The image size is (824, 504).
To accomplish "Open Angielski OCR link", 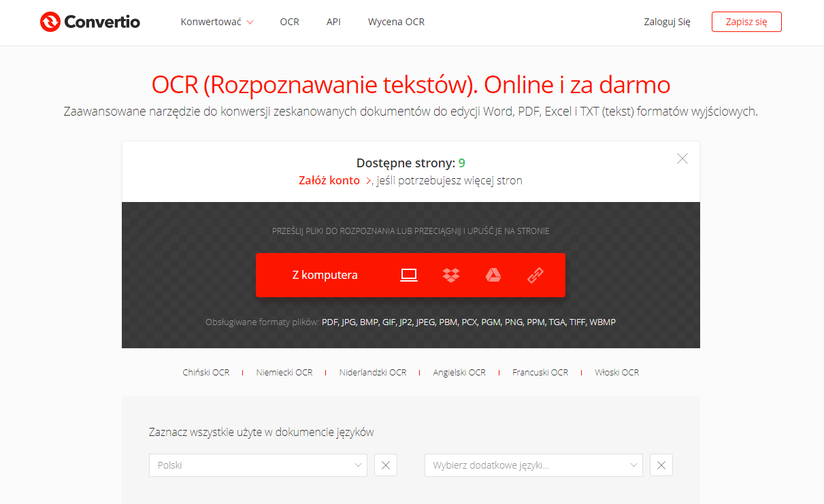I will coord(459,372).
